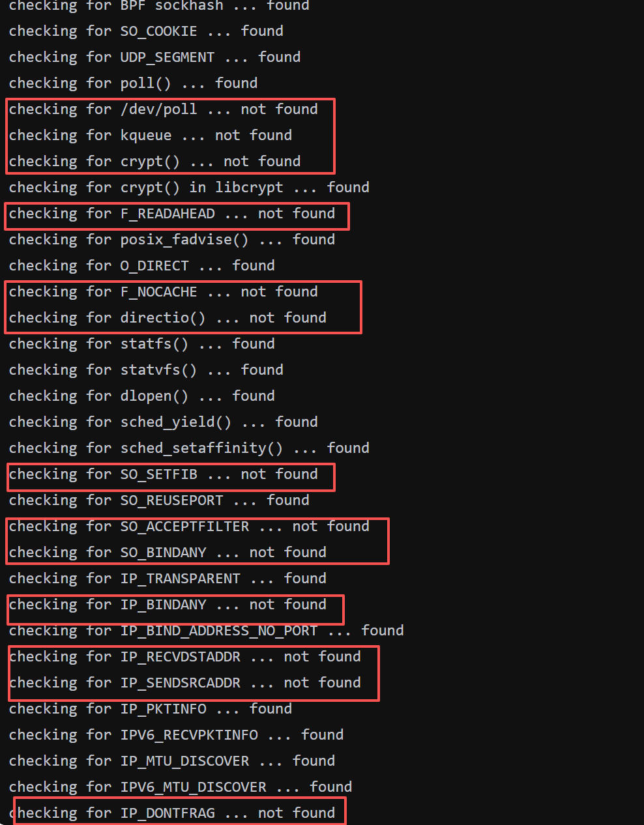Click the IP_PKTINFO found line
The image size is (644, 825).
click(150, 709)
